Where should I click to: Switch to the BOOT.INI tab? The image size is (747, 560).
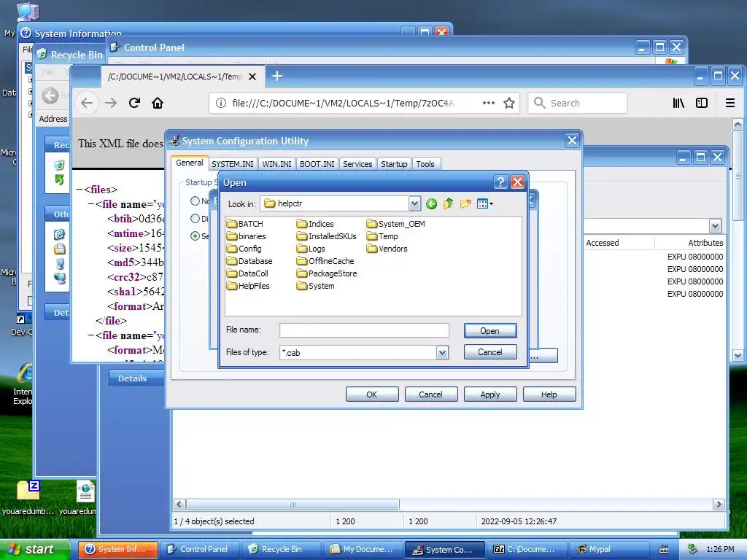click(317, 164)
